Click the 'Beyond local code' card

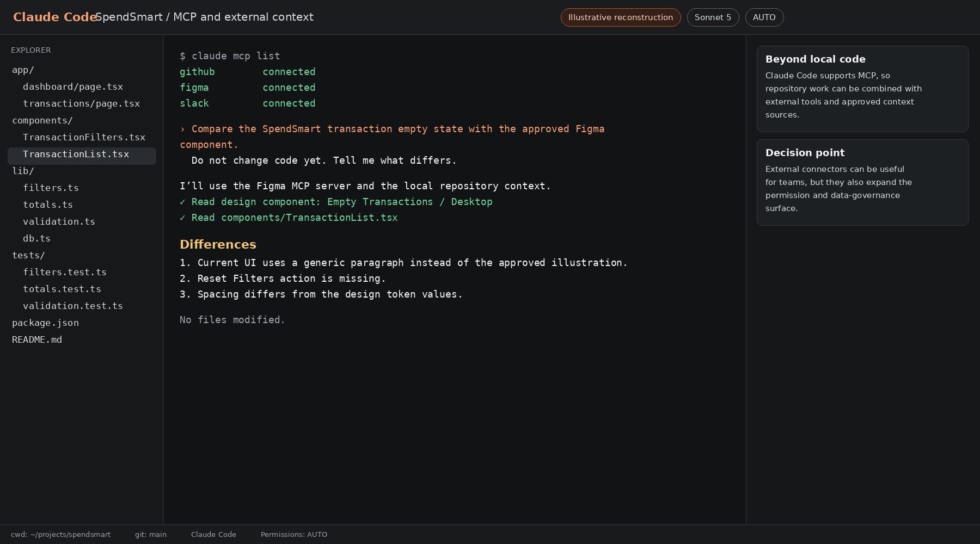pyautogui.click(x=862, y=89)
